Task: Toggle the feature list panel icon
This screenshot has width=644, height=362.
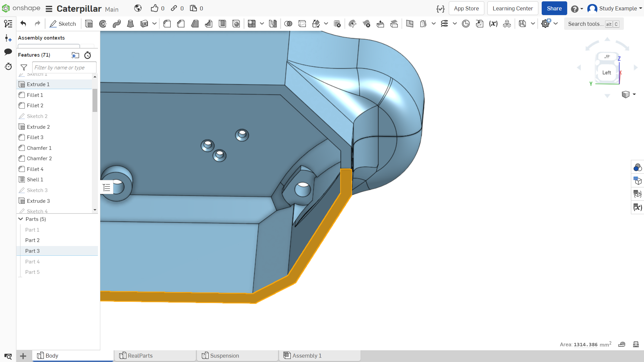Action: (8, 24)
